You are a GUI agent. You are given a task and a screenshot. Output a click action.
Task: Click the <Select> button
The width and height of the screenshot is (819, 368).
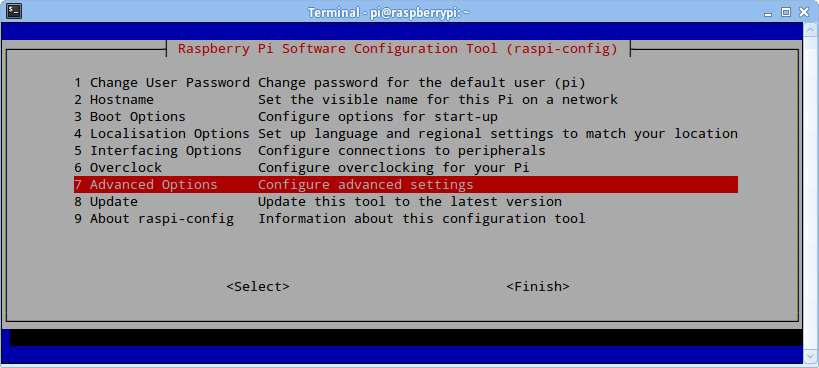click(x=258, y=287)
